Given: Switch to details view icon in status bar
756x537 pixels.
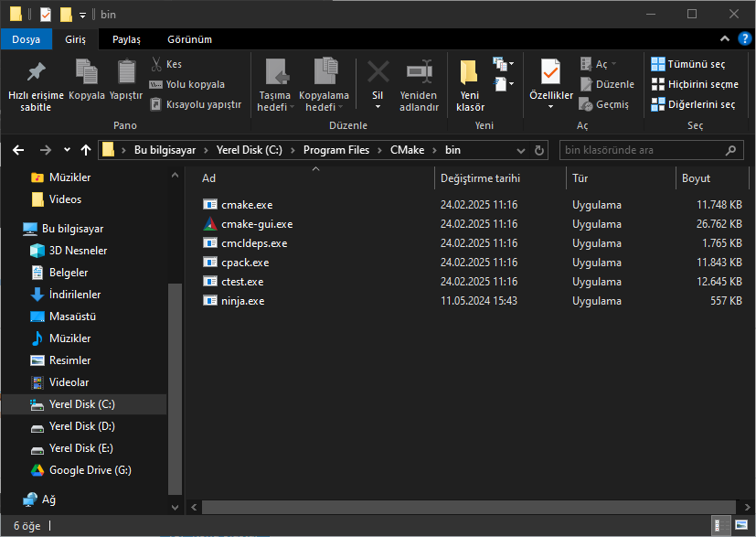Looking at the screenshot, I should [719, 525].
